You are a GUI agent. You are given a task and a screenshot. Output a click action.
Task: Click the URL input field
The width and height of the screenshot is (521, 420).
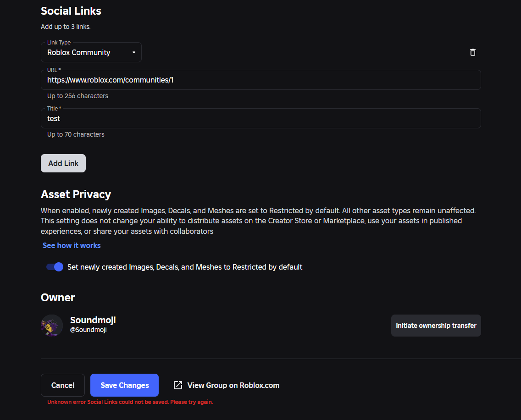(261, 80)
